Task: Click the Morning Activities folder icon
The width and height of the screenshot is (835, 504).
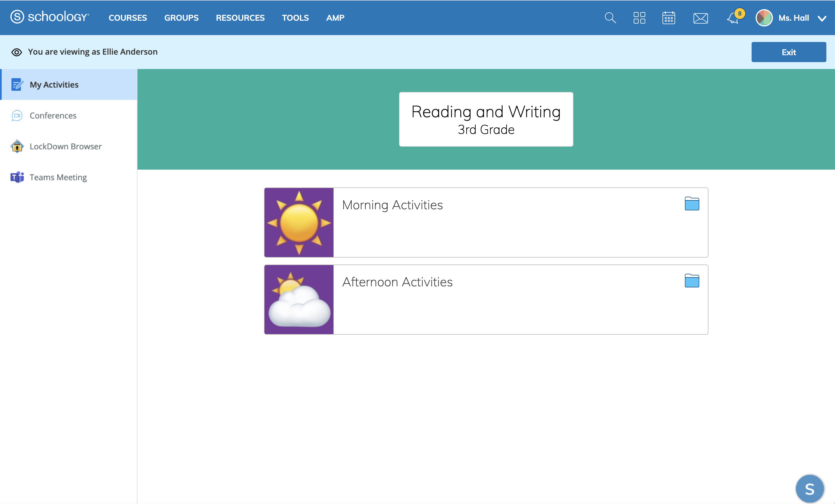Action: click(692, 204)
